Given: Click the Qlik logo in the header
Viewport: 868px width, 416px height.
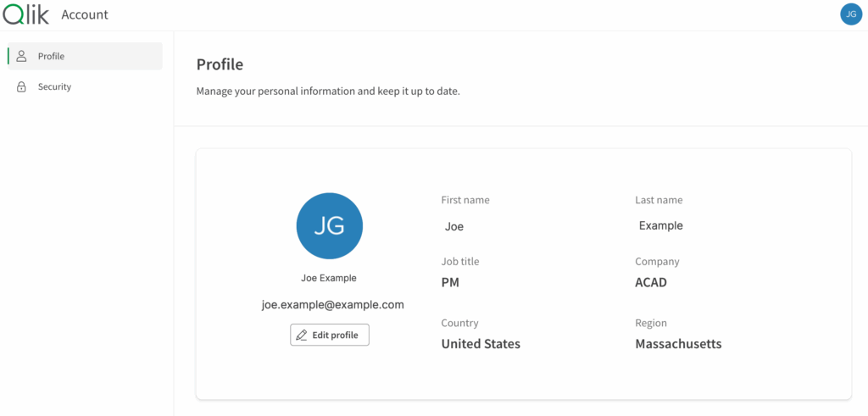Looking at the screenshot, I should pos(26,14).
